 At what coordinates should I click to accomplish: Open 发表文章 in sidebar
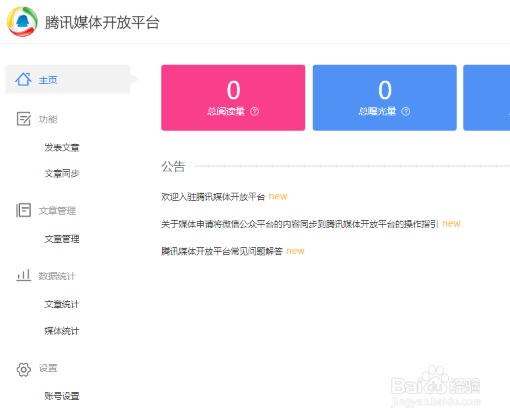tap(62, 148)
